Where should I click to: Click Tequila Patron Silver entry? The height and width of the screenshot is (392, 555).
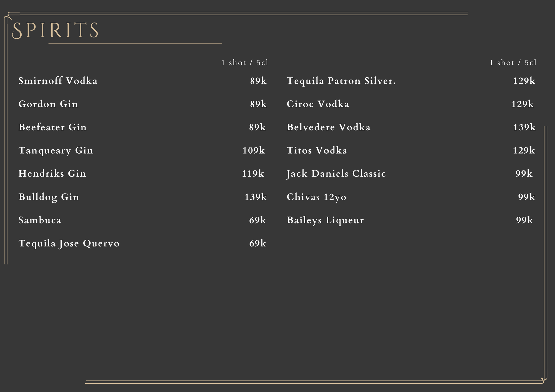pyautogui.click(x=341, y=81)
